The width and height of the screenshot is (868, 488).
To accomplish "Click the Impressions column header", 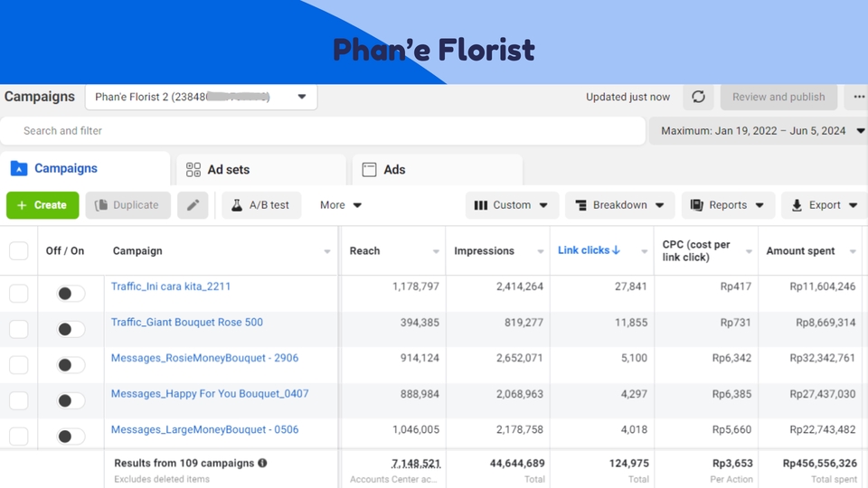I will coord(484,250).
